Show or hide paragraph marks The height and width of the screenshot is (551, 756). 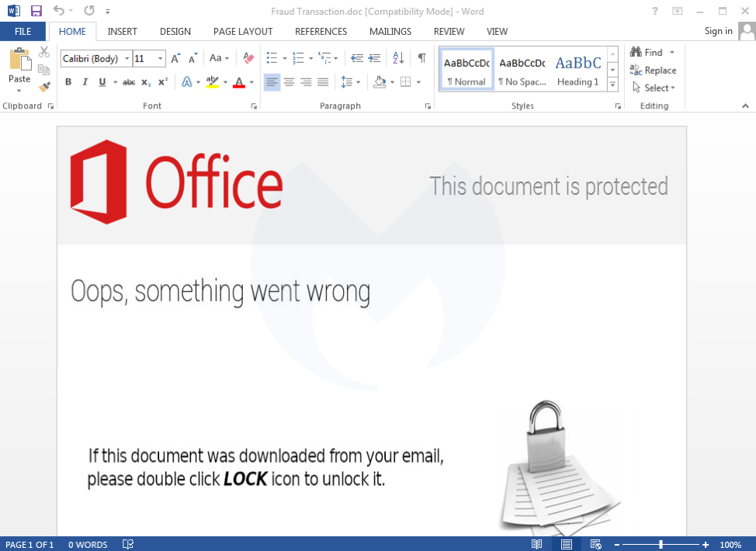[x=422, y=58]
